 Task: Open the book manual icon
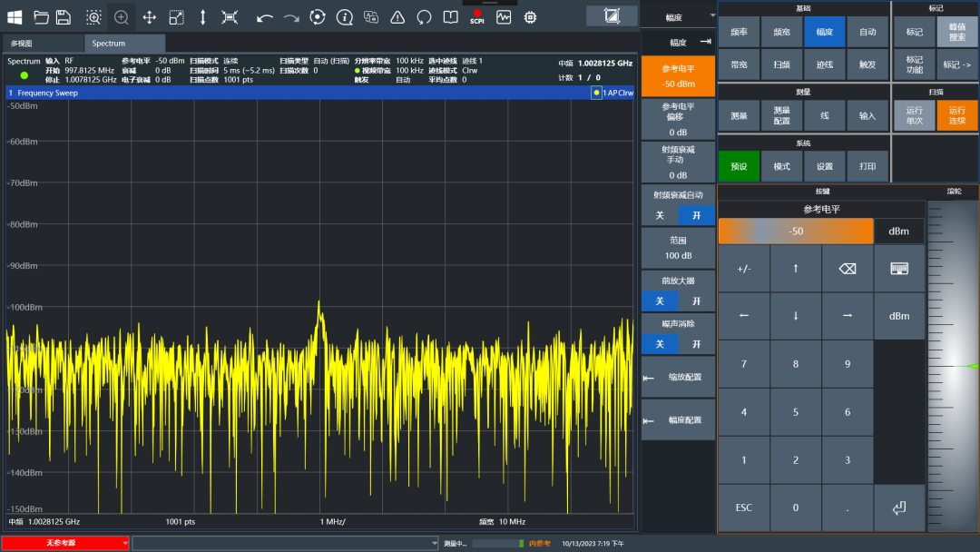click(x=451, y=17)
